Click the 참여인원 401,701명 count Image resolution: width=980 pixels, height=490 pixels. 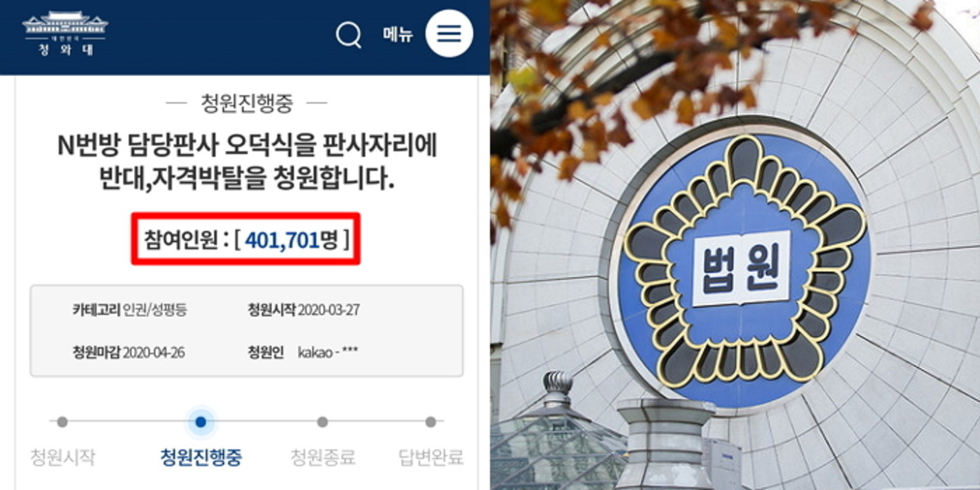(245, 239)
